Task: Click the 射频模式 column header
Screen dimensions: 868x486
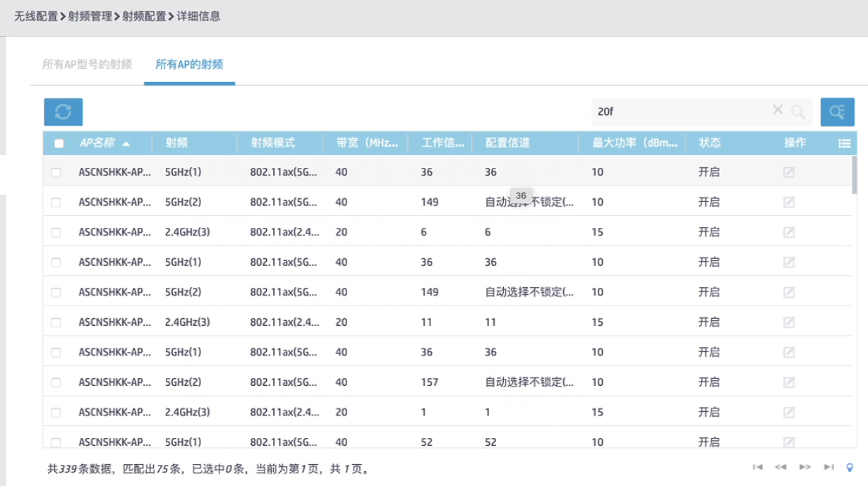Action: pyautogui.click(x=272, y=142)
